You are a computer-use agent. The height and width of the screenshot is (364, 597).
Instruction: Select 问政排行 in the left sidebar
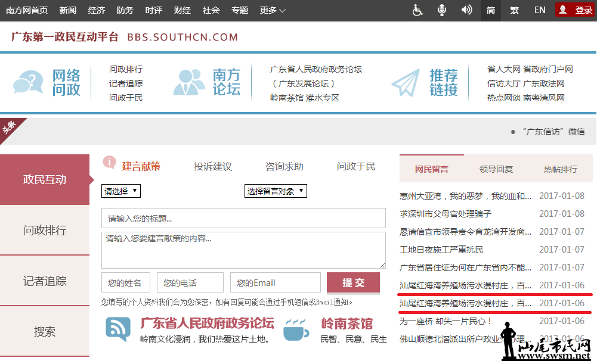tap(45, 230)
